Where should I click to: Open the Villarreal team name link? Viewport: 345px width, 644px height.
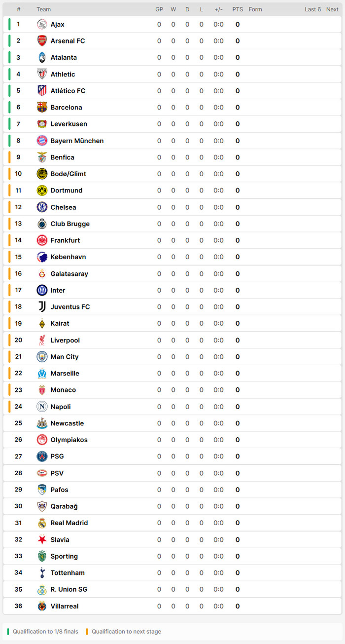tap(65, 606)
